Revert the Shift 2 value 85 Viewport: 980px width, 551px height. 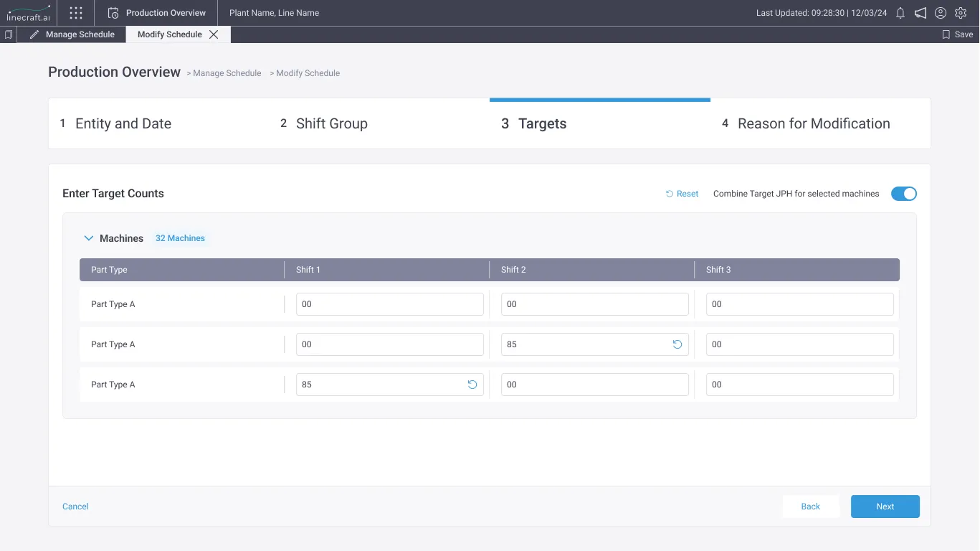(677, 344)
